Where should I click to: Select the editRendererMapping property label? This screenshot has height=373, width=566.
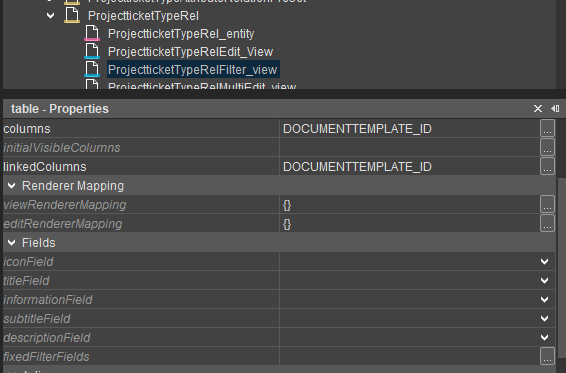pyautogui.click(x=63, y=224)
